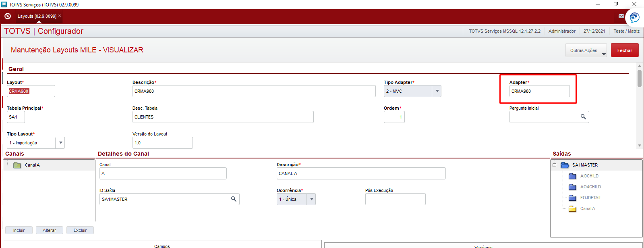Click the Fechar button
Viewport: 644px width, 248px height.
click(x=625, y=50)
